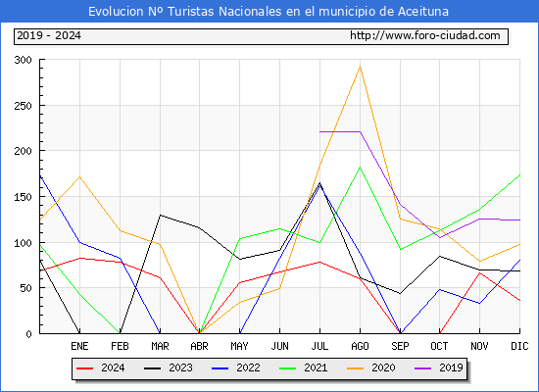Viewport: 539px width, 392px height.
Task: Open the foro-ciudad.com URL text
Action: tap(425, 35)
